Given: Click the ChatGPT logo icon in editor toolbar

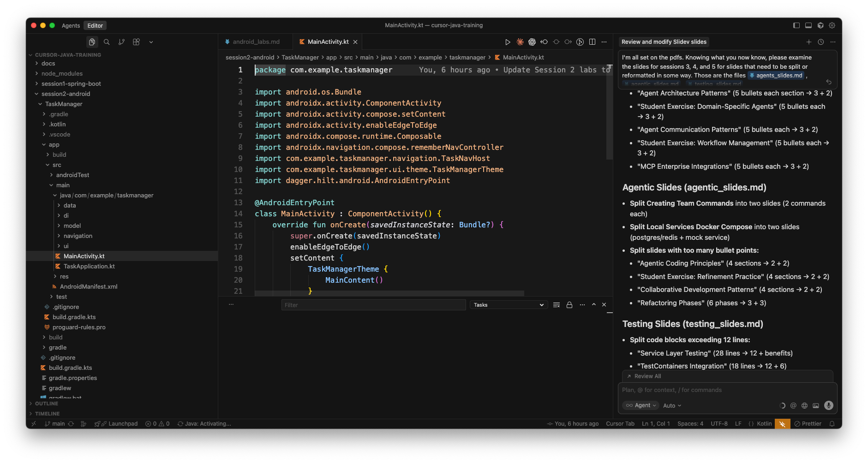Looking at the screenshot, I should click(532, 42).
